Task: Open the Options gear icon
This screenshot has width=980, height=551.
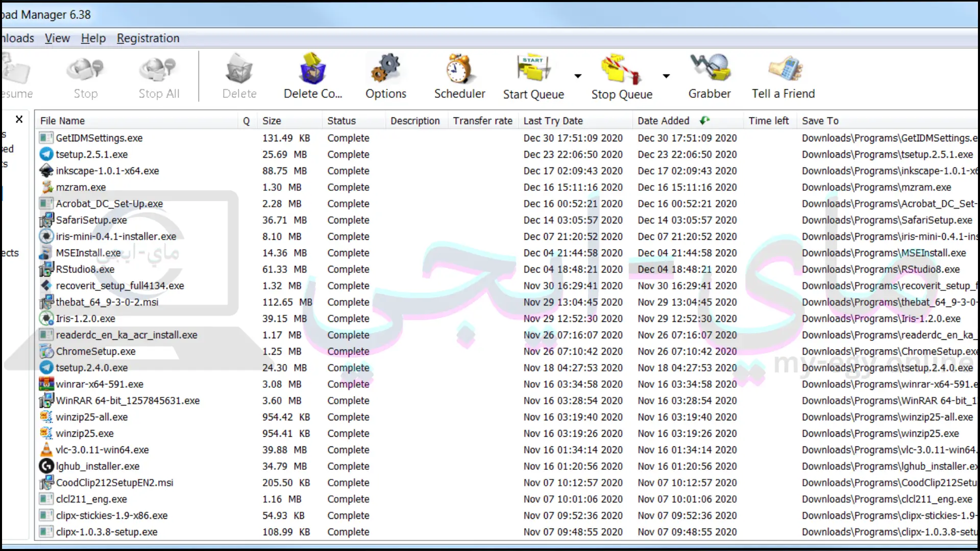Action: tap(386, 68)
